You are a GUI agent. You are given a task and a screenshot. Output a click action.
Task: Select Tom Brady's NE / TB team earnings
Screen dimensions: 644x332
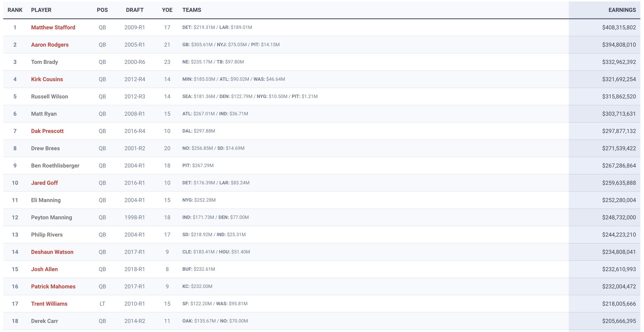(x=213, y=62)
